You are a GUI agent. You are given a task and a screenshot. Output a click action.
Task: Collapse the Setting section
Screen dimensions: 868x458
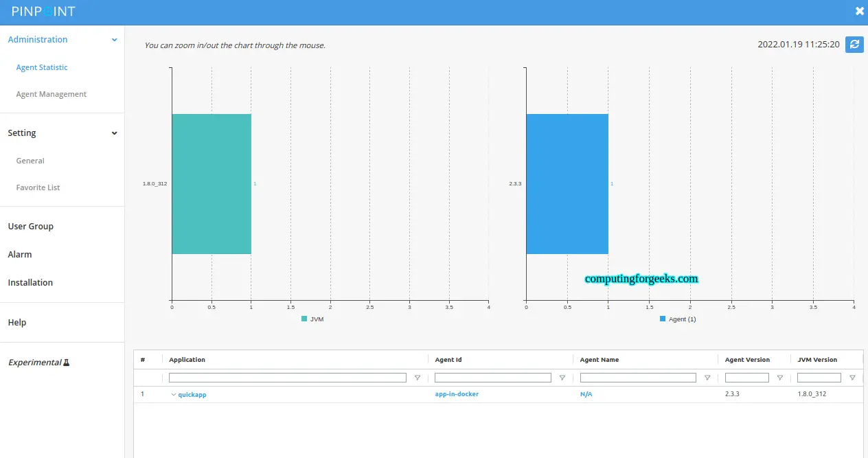click(x=113, y=133)
